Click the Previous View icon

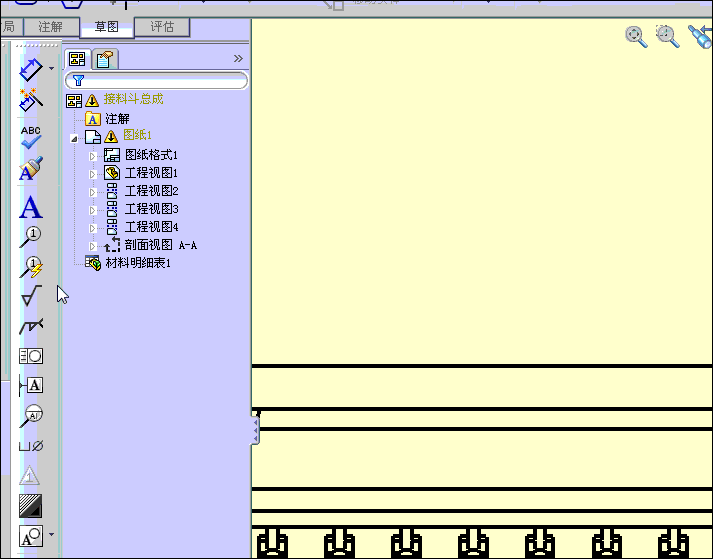(x=700, y=36)
